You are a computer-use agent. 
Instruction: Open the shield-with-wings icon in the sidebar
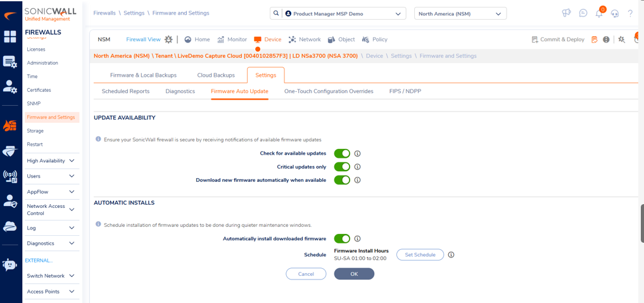click(10, 150)
